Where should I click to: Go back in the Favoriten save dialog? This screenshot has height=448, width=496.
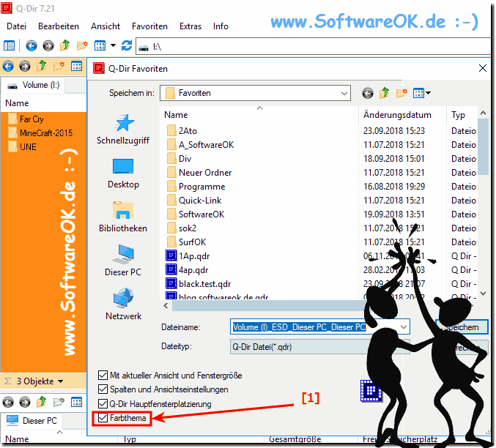(368, 93)
